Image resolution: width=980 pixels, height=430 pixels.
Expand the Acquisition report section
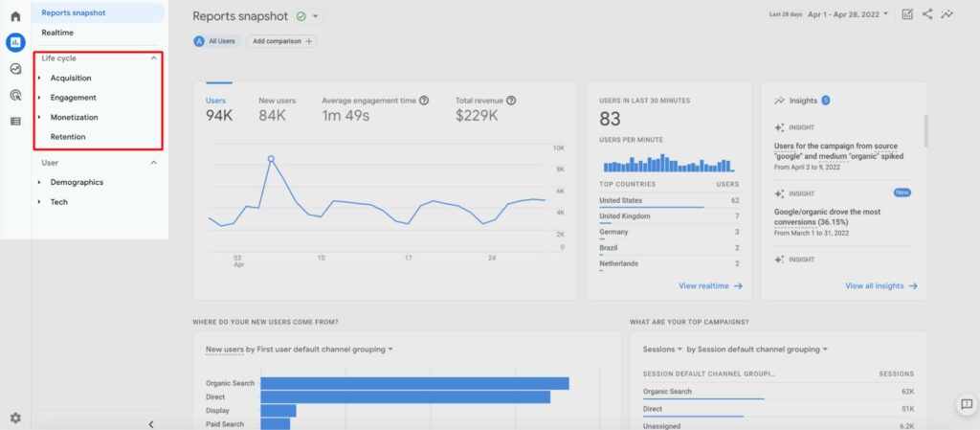pyautogui.click(x=71, y=78)
